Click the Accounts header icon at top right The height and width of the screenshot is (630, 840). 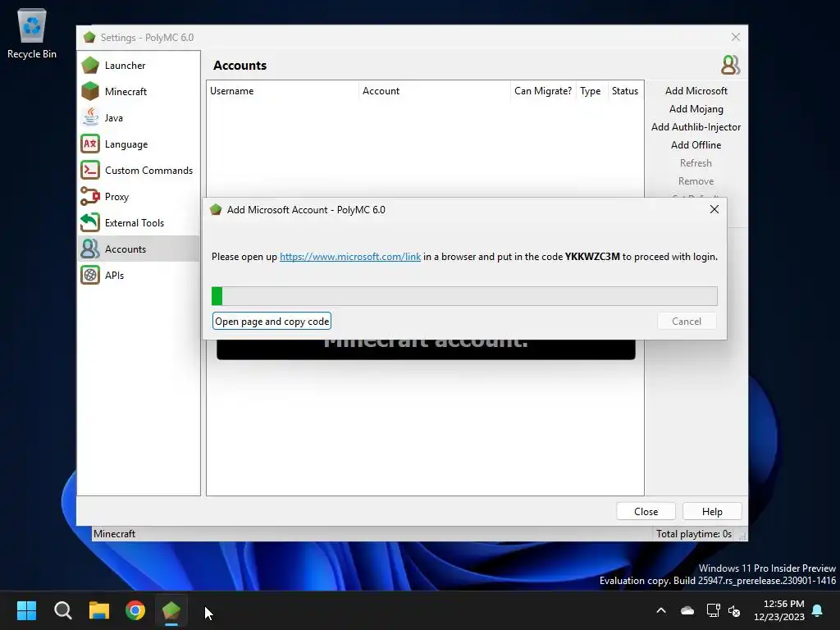[731, 65]
